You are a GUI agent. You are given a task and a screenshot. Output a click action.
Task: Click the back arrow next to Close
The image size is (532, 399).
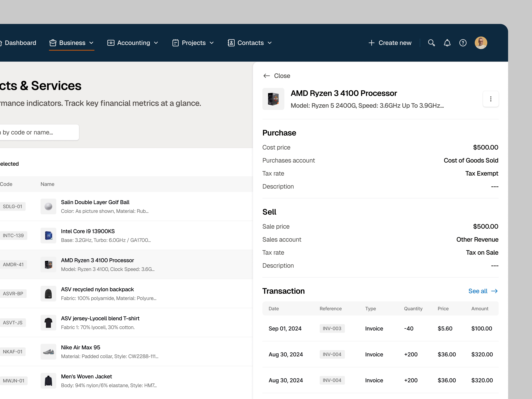(266, 76)
